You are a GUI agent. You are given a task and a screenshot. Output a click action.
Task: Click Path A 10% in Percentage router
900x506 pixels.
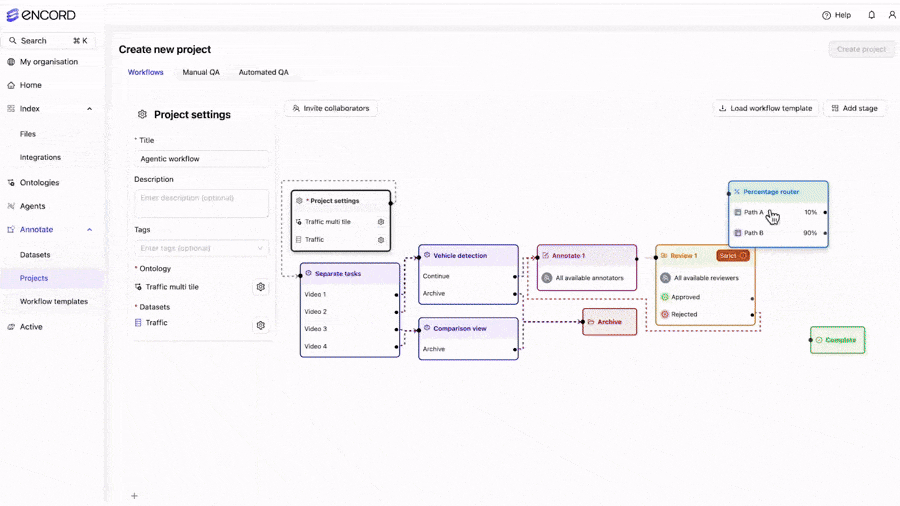778,212
